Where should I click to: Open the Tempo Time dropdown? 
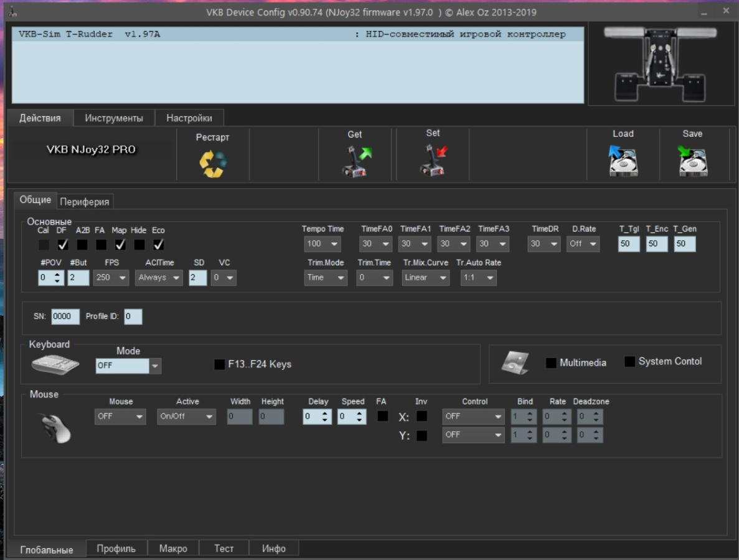pyautogui.click(x=322, y=243)
